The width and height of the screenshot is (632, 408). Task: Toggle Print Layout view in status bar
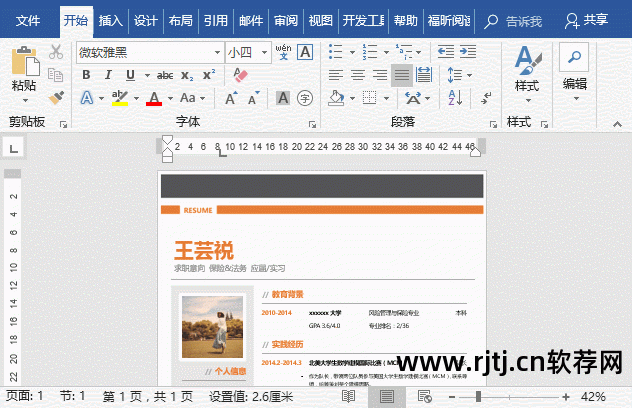(387, 397)
